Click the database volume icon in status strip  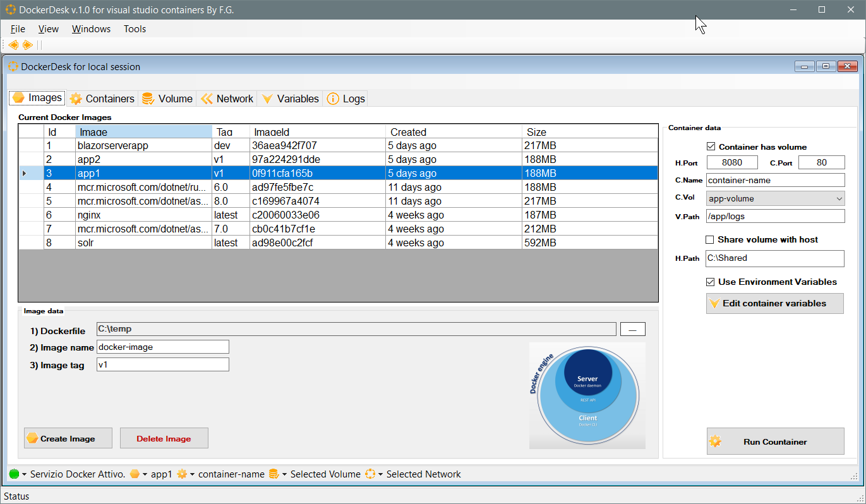(274, 474)
